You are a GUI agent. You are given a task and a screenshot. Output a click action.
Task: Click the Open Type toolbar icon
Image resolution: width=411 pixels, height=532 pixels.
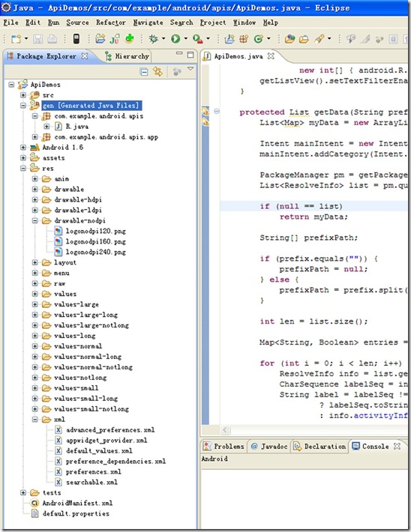click(289, 39)
